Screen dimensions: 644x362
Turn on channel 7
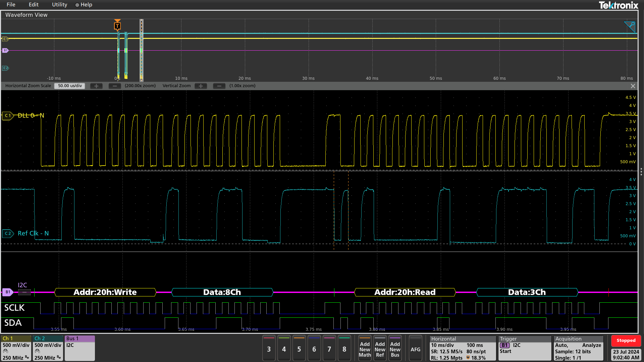coord(329,349)
